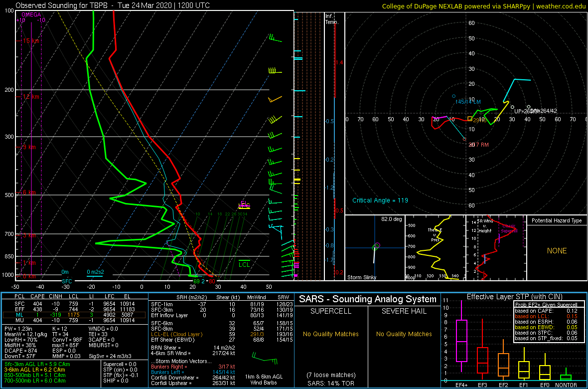Screen dimensions: 588x389
Task: Click the LCL-EL (Cloud Layer) row label
Action: point(176,334)
